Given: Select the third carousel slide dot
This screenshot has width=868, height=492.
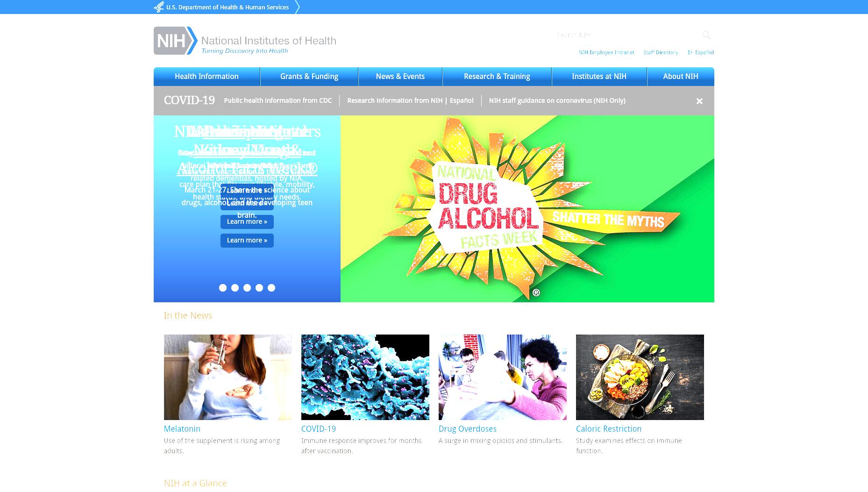Looking at the screenshot, I should 247,288.
